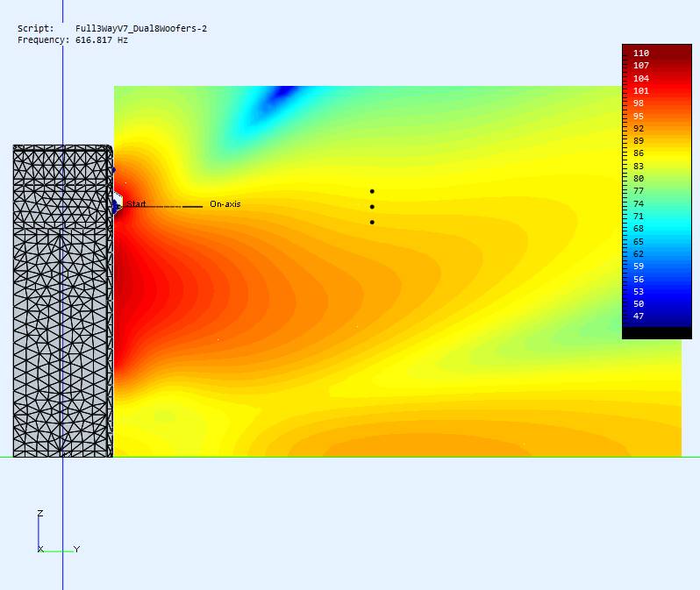Select the topmost black observation point
The height and width of the screenshot is (590, 700).
pyautogui.click(x=372, y=191)
